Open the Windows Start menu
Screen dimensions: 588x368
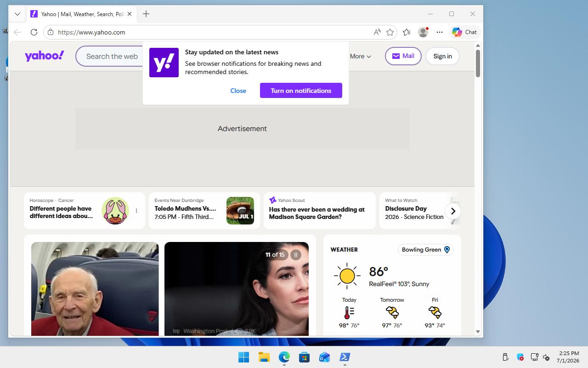click(243, 357)
